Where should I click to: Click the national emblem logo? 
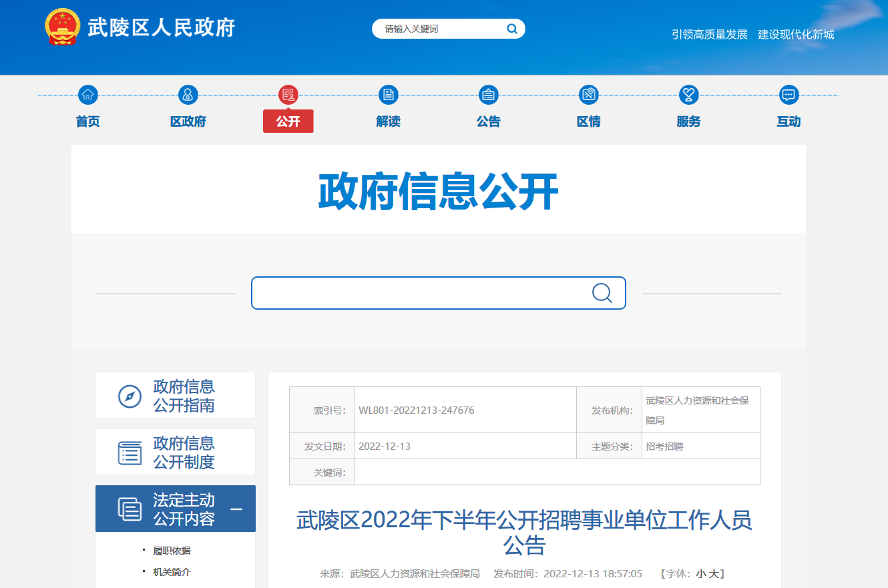[x=62, y=28]
